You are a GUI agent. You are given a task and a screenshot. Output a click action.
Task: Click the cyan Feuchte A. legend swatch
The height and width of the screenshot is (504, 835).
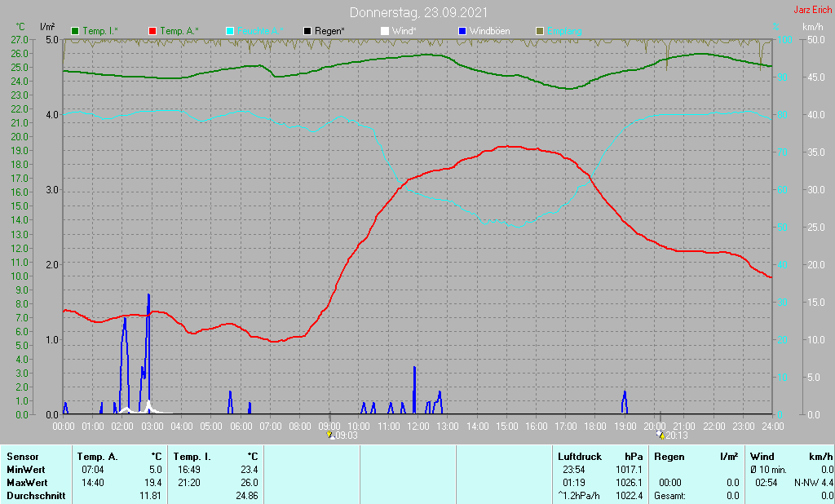click(x=230, y=32)
